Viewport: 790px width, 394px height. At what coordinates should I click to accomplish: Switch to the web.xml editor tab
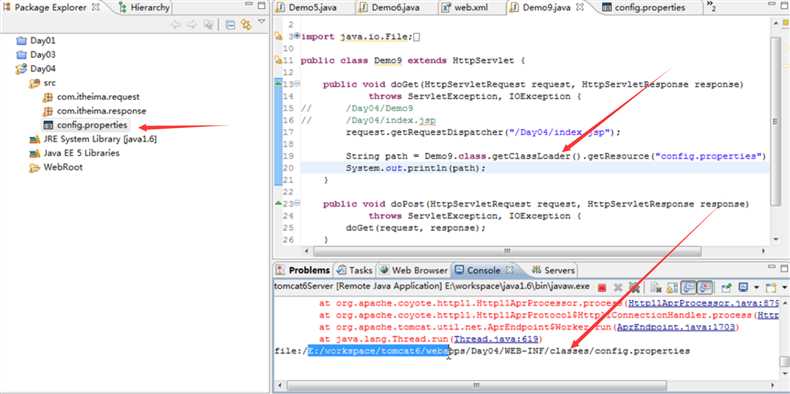pyautogui.click(x=466, y=8)
